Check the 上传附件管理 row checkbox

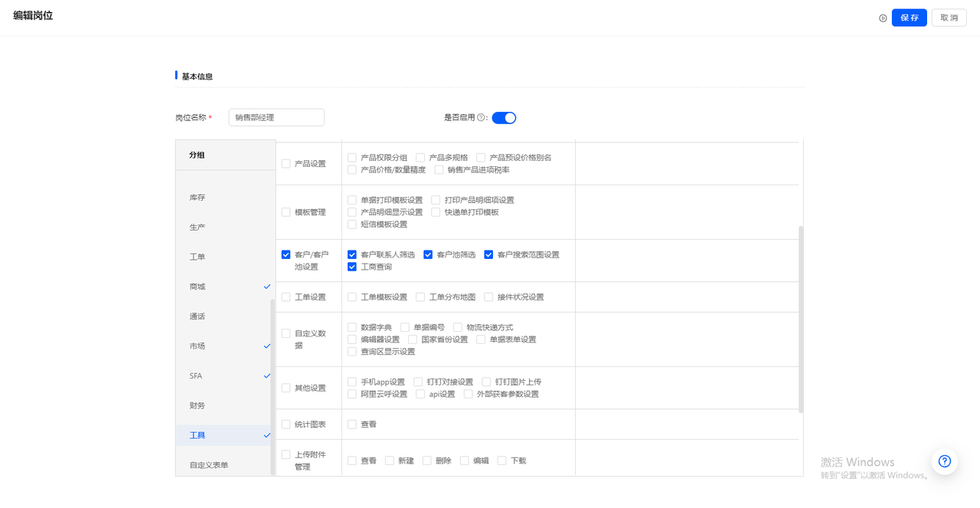[286, 454]
